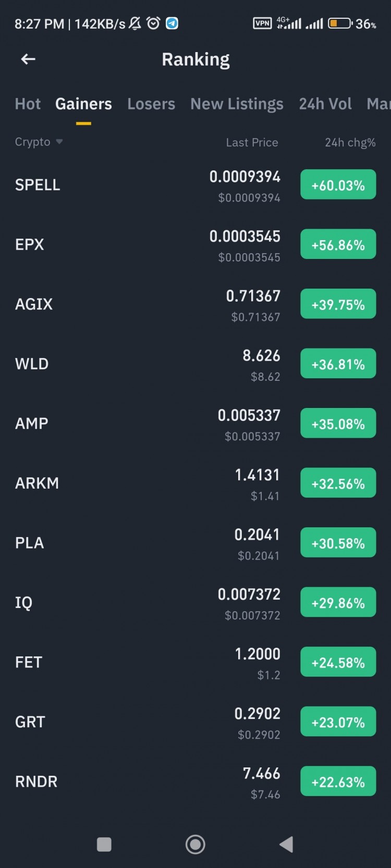Tap the WLD +36.81% change button
This screenshot has width=391, height=868.
click(338, 364)
